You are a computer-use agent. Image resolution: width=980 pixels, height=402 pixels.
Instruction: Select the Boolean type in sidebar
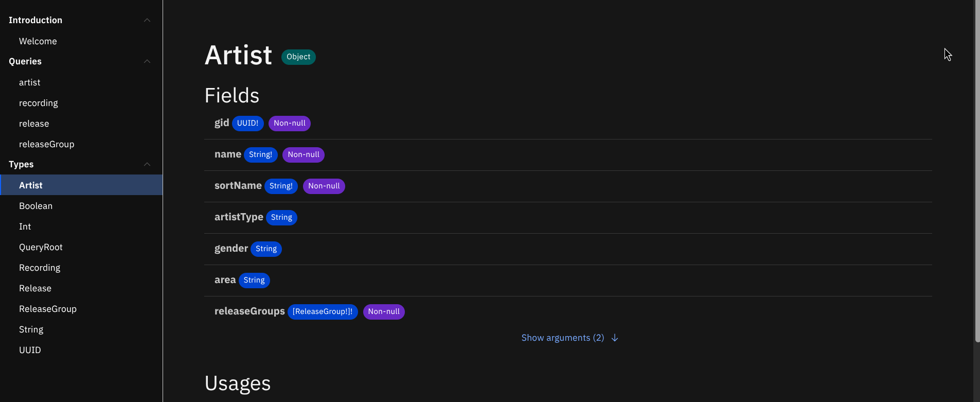(36, 206)
